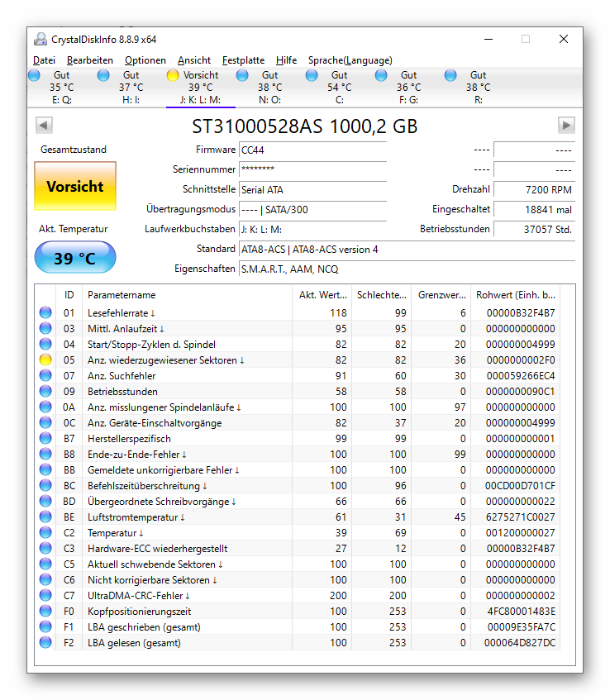The width and height of the screenshot is (610, 700).
Task: Click status icon for Hardware-ECC wiederhergestellt row
Action: coord(45,548)
